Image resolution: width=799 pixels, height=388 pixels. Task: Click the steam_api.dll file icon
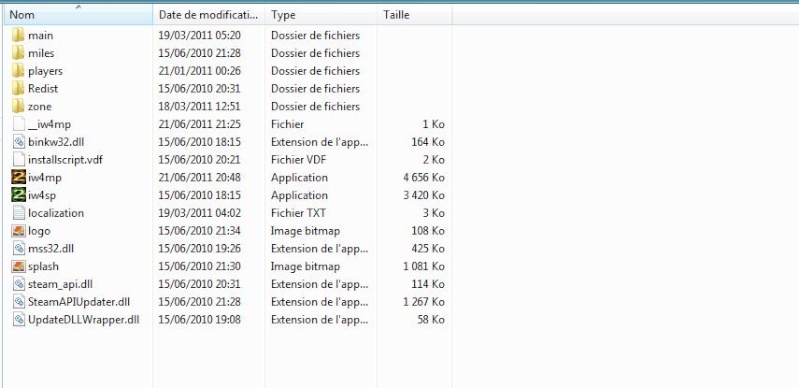coord(18,284)
